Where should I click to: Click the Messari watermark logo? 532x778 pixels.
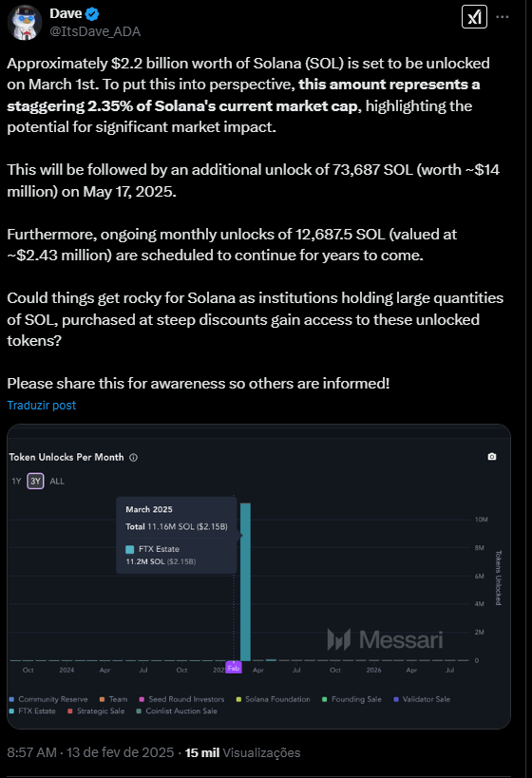[385, 639]
